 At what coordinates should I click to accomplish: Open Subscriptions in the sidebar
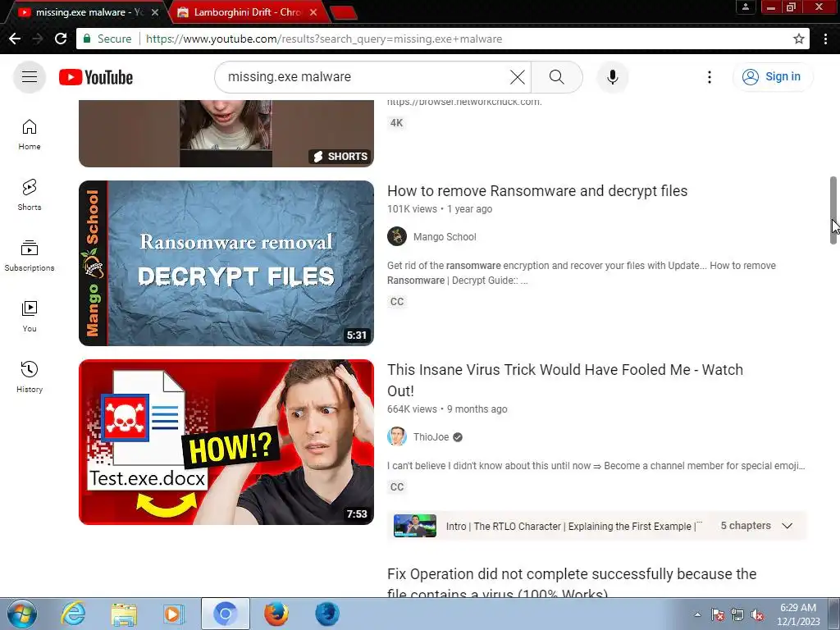click(x=30, y=256)
